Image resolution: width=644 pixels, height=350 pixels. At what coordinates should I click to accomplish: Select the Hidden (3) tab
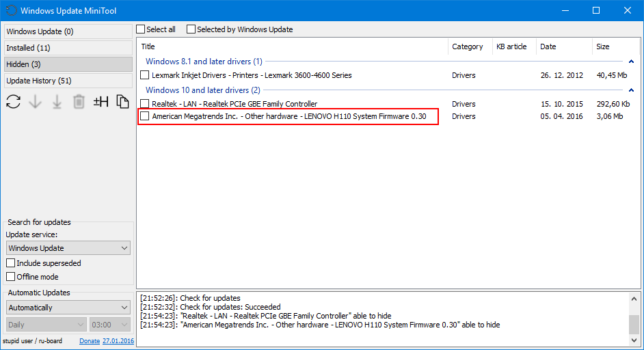tap(68, 64)
